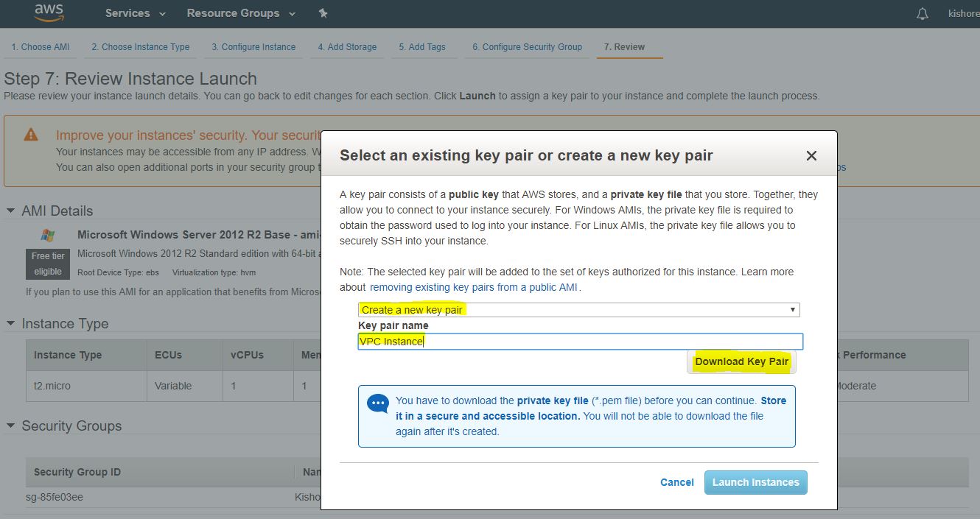Viewport: 980px width, 519px height.
Task: Go to the Choose AMI step
Action: pyautogui.click(x=41, y=47)
